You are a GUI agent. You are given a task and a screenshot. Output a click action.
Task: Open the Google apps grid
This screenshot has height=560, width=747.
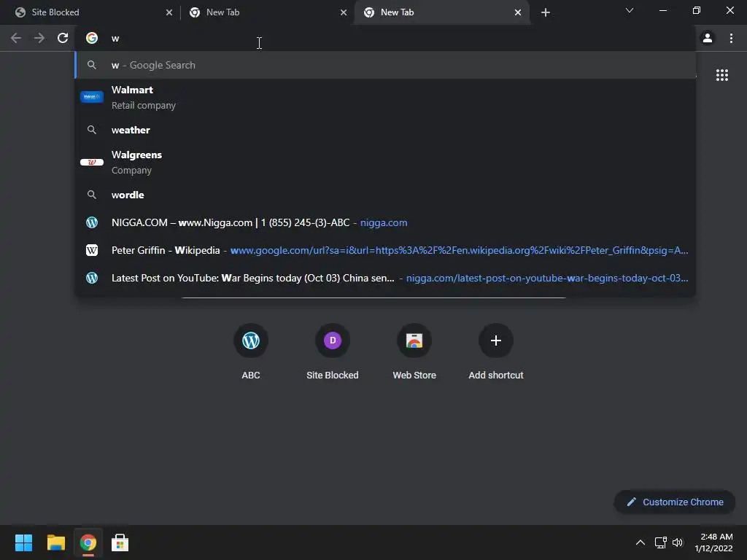click(x=721, y=75)
